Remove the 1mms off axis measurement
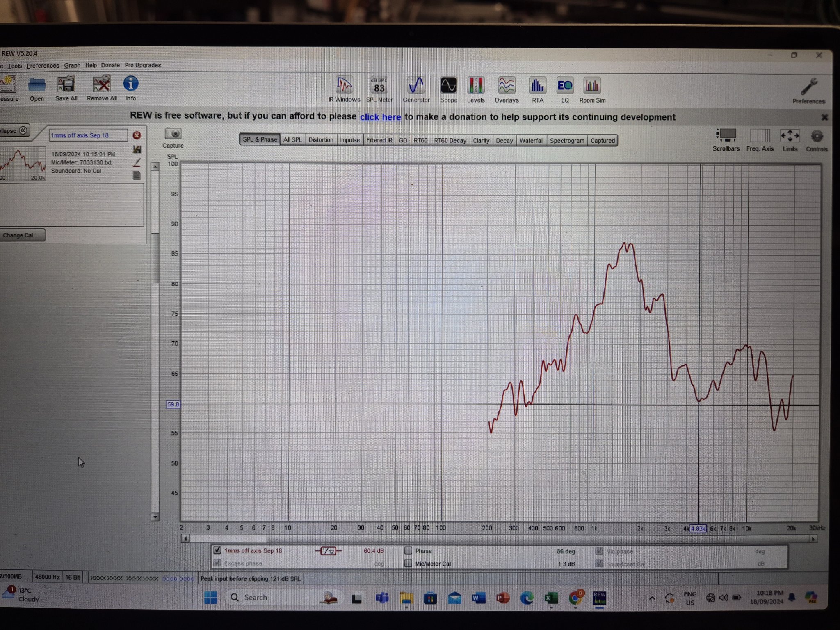 (x=137, y=135)
